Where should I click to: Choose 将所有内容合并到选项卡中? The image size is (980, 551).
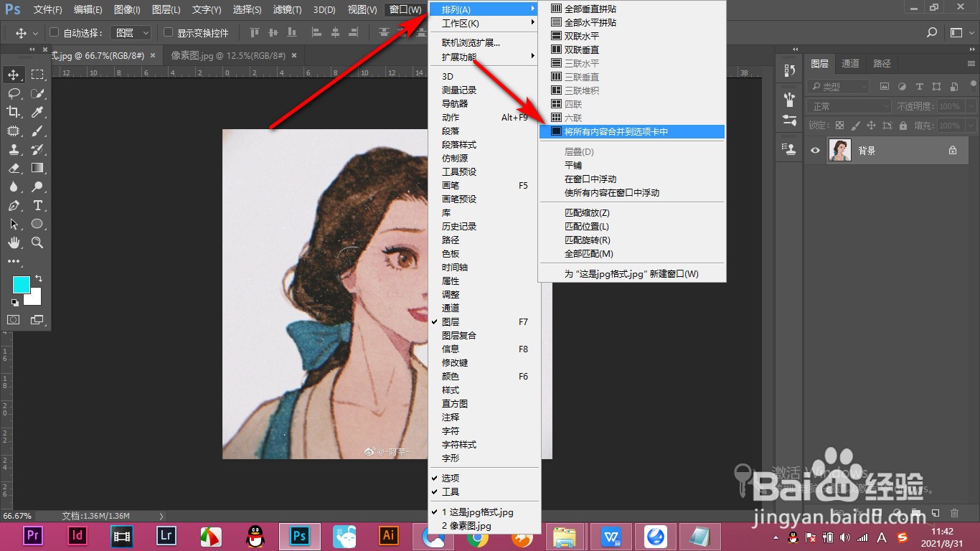pos(632,132)
